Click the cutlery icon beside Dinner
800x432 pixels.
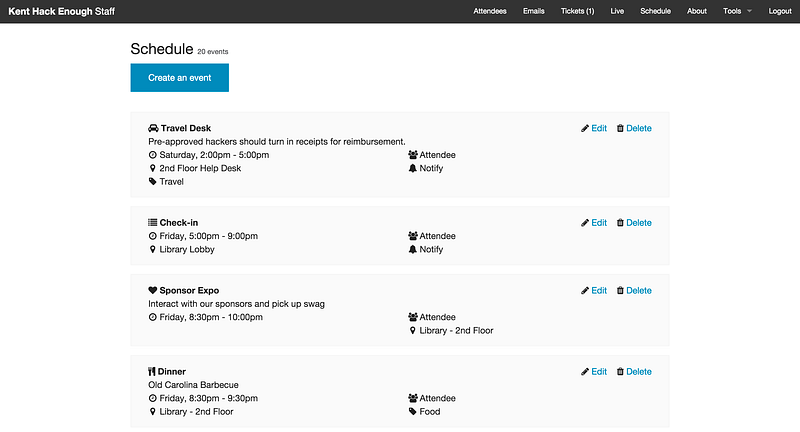[152, 372]
